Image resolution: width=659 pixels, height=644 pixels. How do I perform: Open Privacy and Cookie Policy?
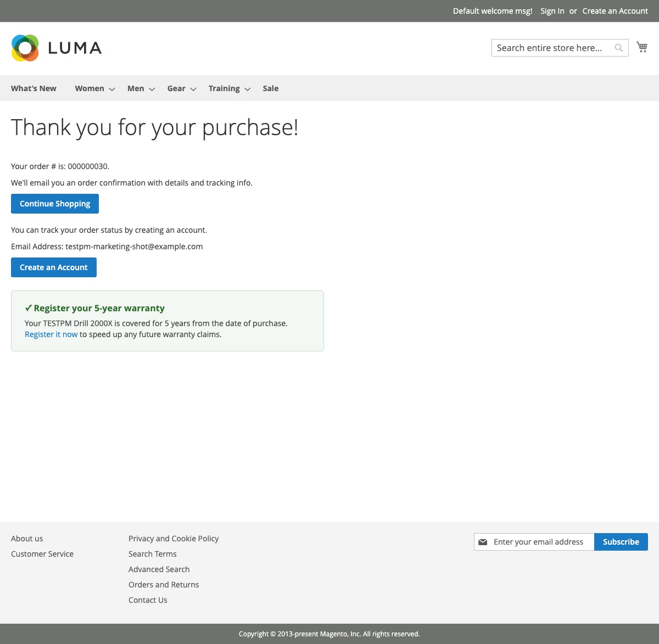[x=174, y=539]
